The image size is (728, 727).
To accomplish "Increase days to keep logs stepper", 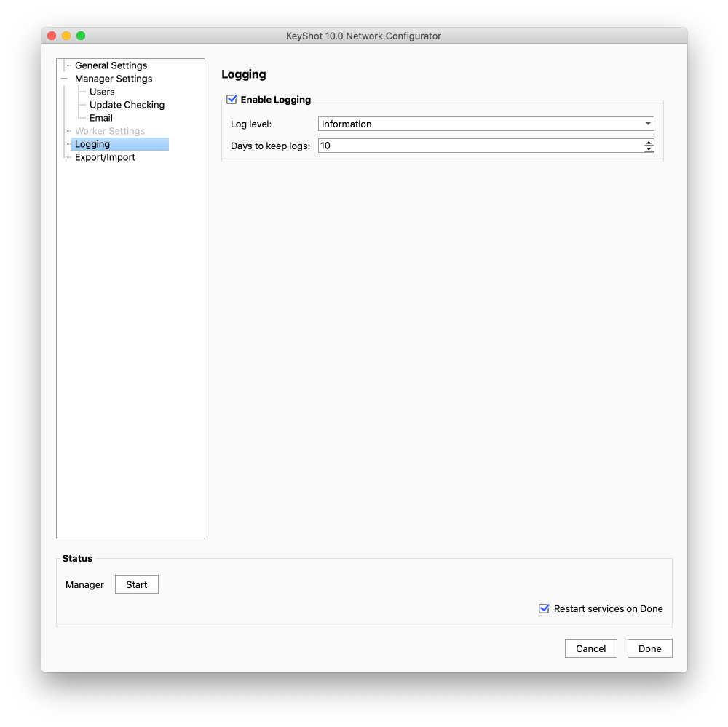I will tap(649, 143).
